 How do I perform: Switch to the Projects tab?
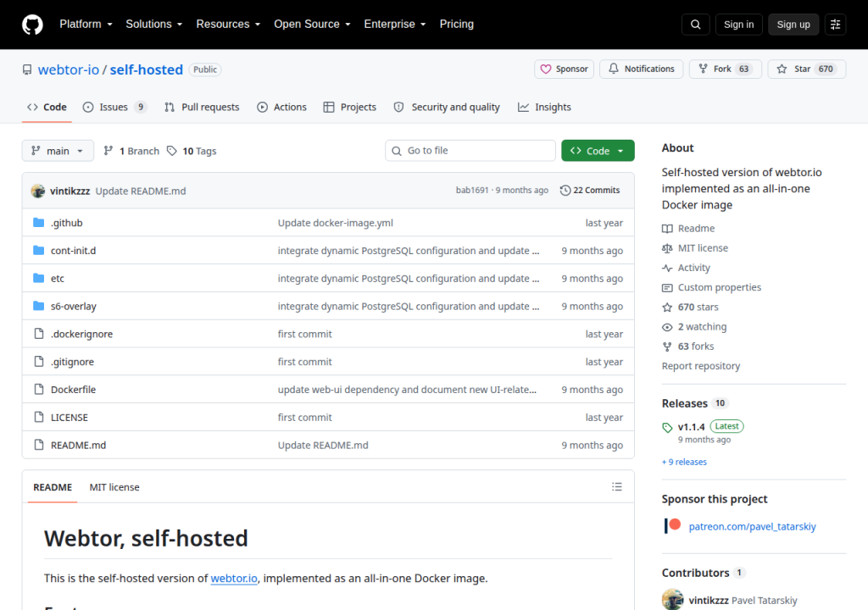[x=350, y=108]
